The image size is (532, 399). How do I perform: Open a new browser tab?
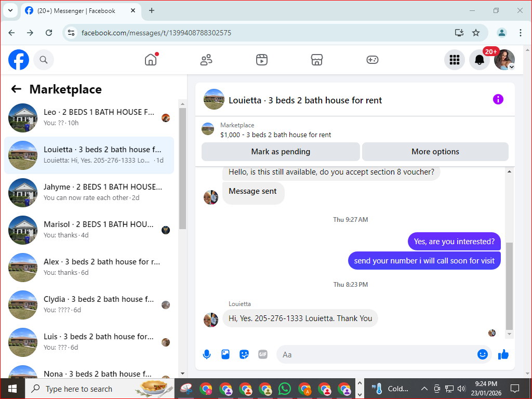(152, 10)
